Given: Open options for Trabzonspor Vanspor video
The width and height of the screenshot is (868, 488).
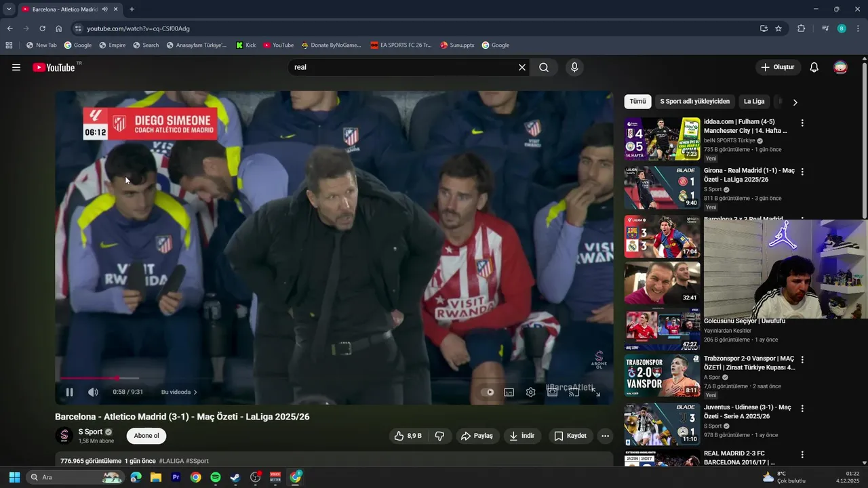Looking at the screenshot, I should pos(802,360).
